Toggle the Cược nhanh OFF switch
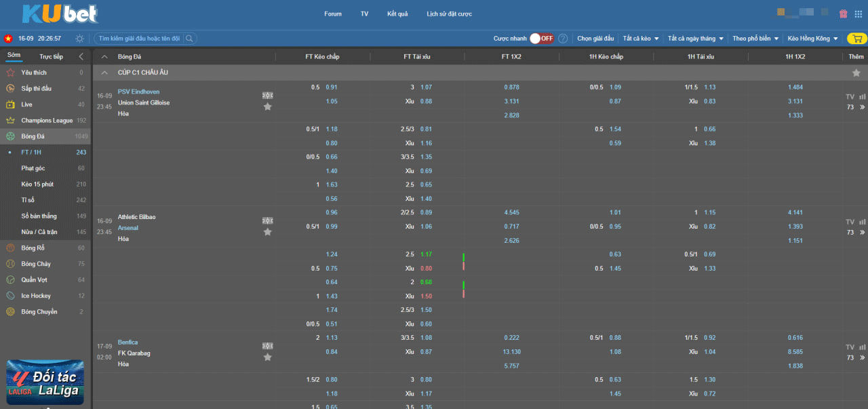The width and height of the screenshot is (868, 409). tap(541, 39)
